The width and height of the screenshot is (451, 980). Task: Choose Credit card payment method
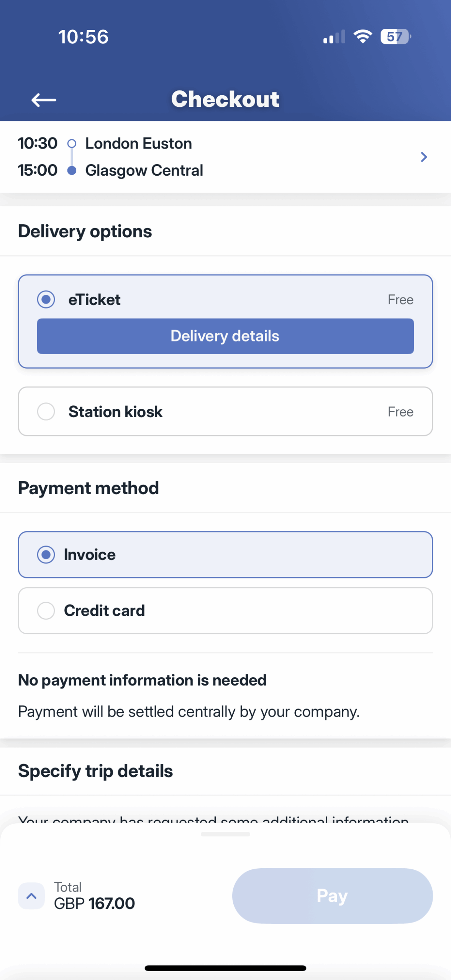(225, 611)
